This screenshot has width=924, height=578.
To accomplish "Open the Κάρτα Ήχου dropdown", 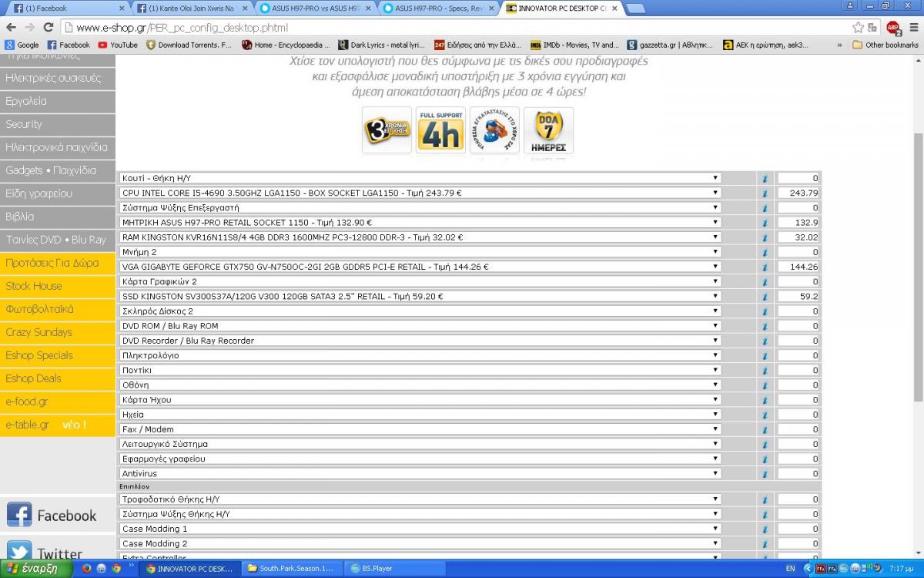I will (x=420, y=400).
